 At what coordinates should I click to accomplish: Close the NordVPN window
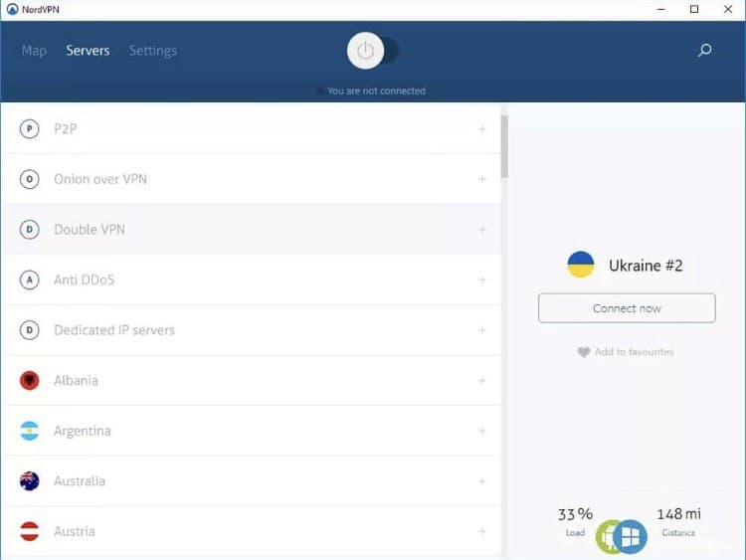coord(728,9)
